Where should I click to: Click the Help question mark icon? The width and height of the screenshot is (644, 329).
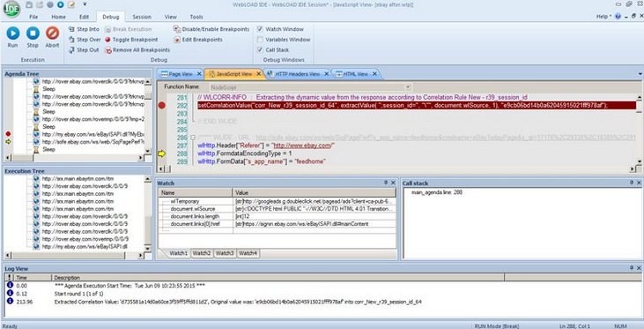[618, 17]
